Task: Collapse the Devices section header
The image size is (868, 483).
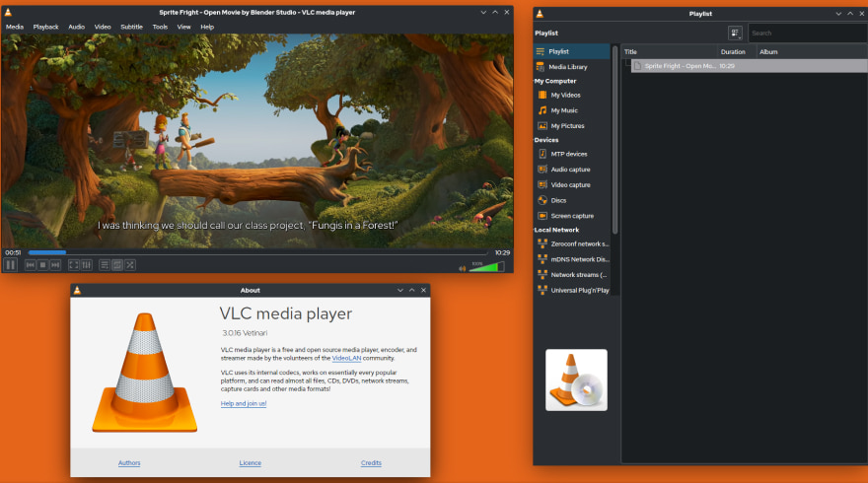Action: point(546,140)
